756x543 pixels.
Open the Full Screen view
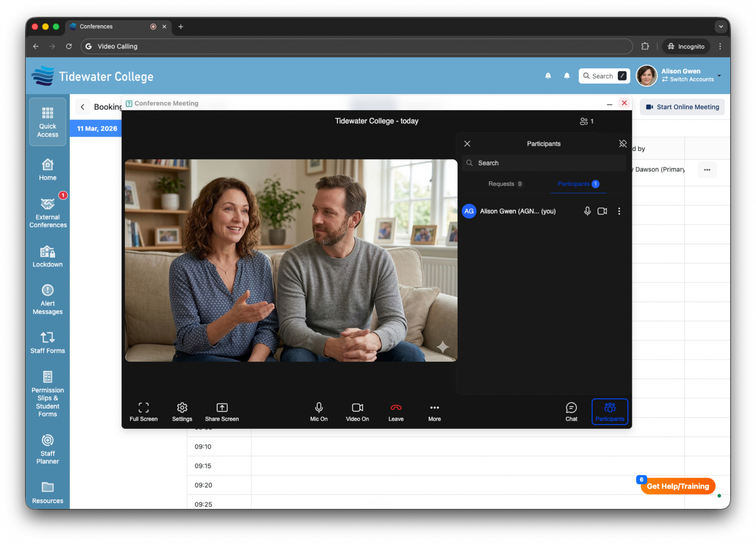click(x=143, y=411)
